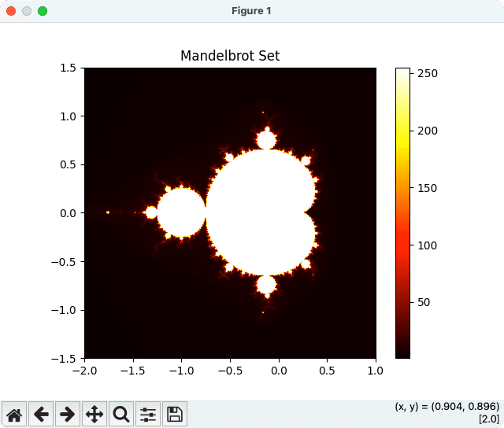Click the Mandelbrot Set plot title
504x428 pixels.
(x=230, y=56)
